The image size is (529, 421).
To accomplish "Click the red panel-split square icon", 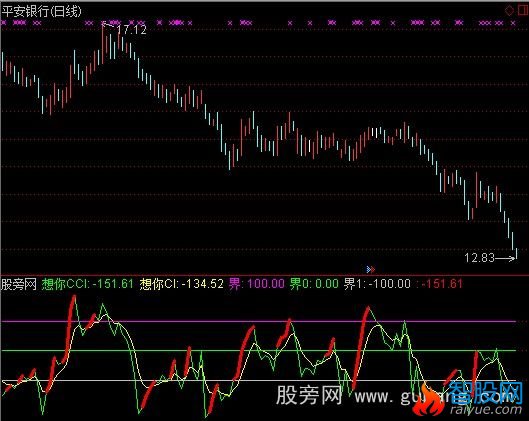I will coord(524,10).
